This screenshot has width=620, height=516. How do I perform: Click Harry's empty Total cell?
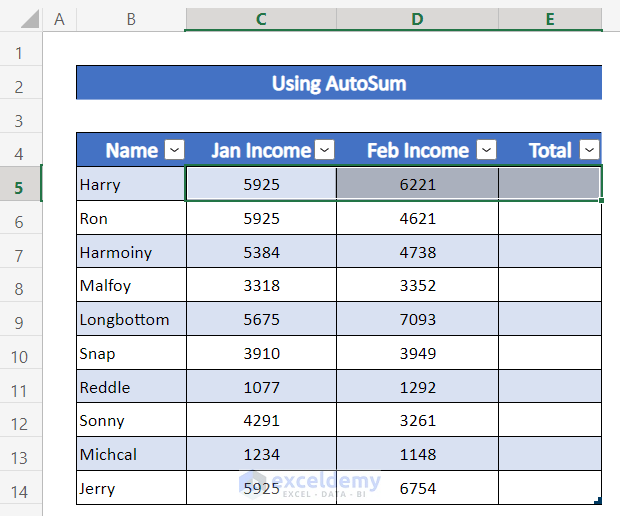point(549,184)
